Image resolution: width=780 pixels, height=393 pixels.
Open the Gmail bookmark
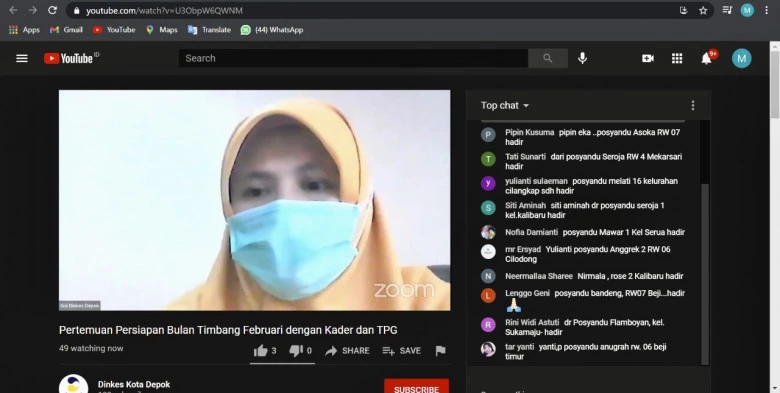click(x=66, y=30)
